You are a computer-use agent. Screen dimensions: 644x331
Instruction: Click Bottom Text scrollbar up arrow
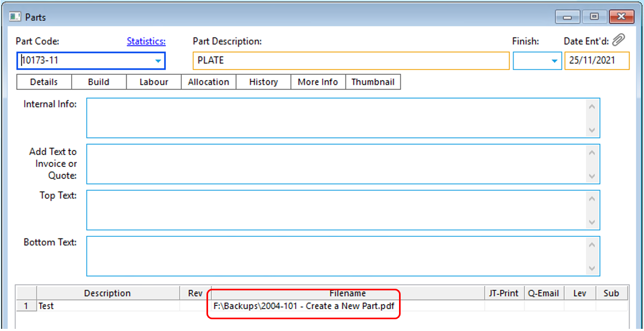point(592,245)
